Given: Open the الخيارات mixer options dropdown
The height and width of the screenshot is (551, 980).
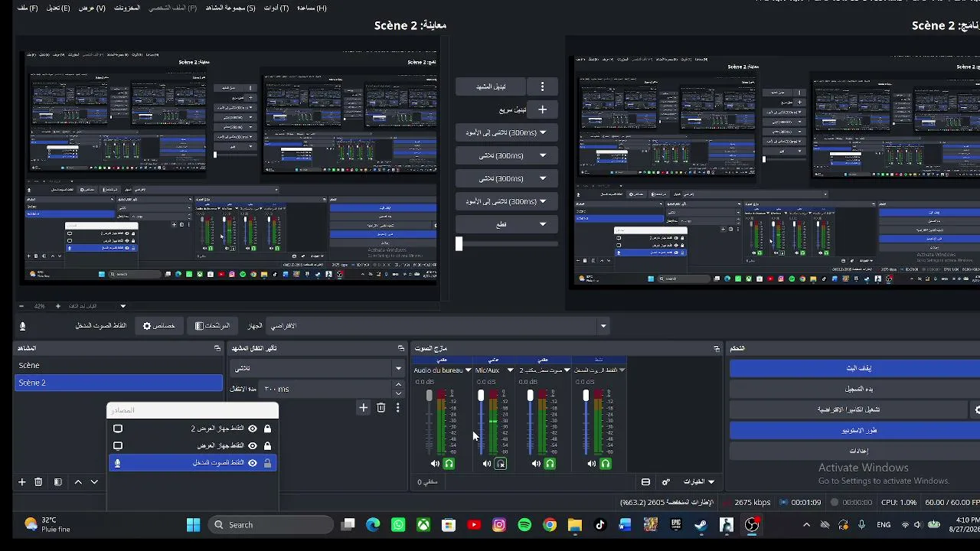Looking at the screenshot, I should (699, 482).
